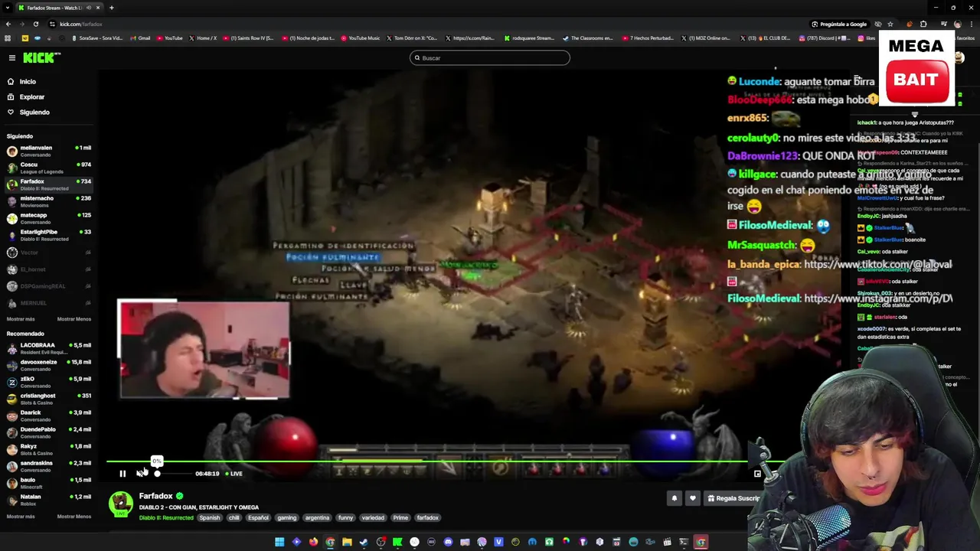Open the browser extensions puzzle icon
Image resolution: width=980 pixels, height=551 pixels.
pos(923,24)
